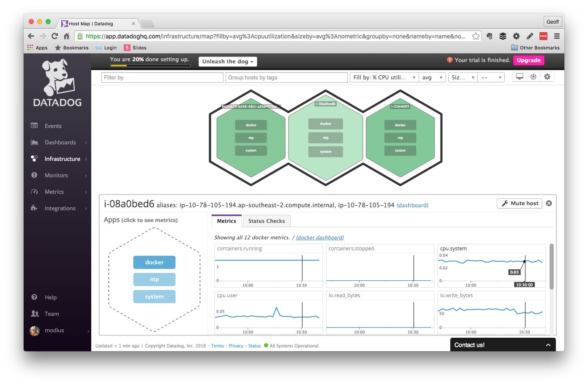The image size is (588, 385).
Task: Click the pink Upgrade button
Action: coord(528,60)
